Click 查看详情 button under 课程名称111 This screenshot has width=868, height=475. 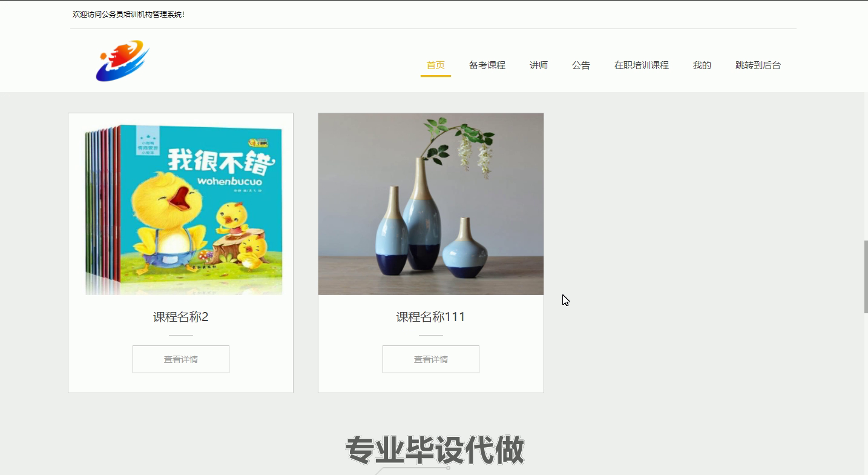(431, 359)
